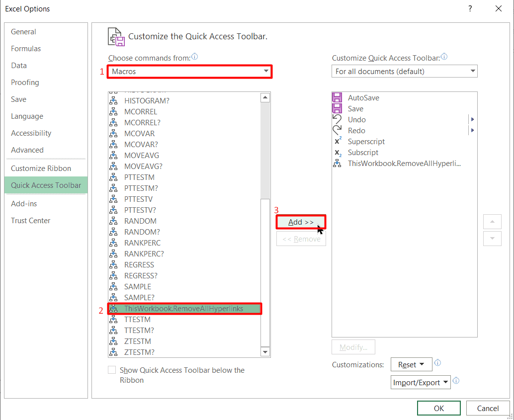Click macro icon next to ZTESTM
Screen dimensions: 514x420
pos(113,341)
